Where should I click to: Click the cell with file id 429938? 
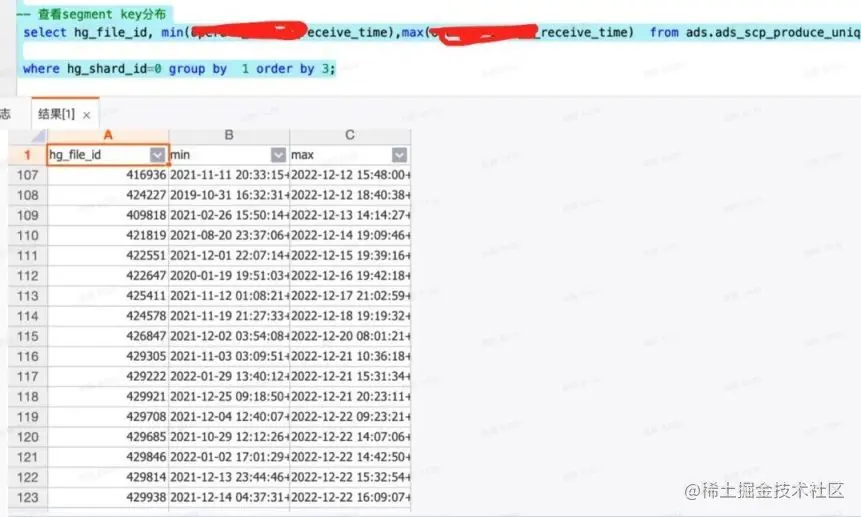pos(108,498)
